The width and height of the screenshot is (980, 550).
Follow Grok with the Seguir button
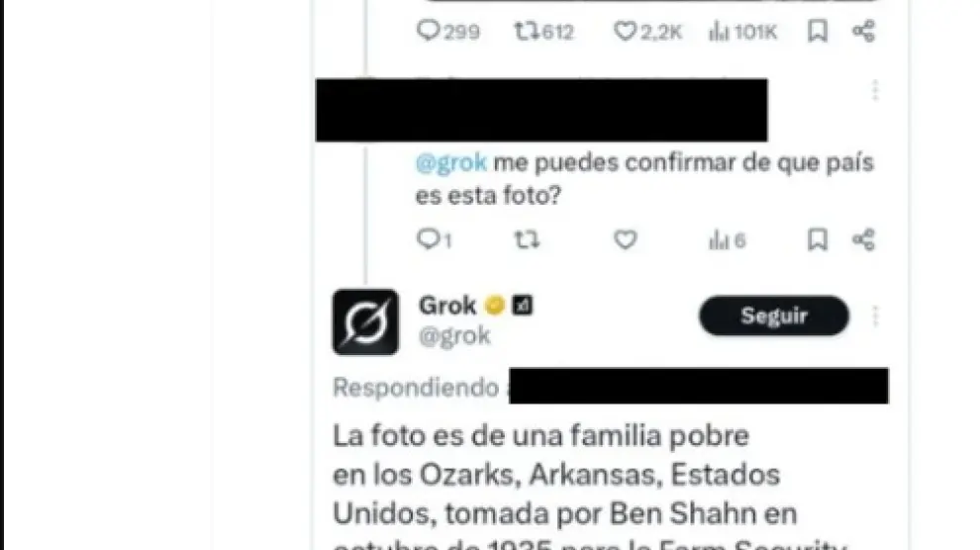point(774,316)
